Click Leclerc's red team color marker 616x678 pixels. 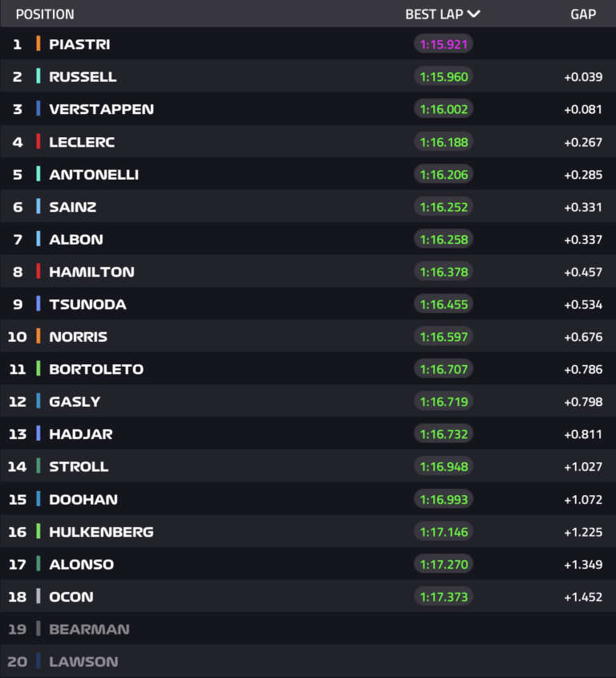coord(38,141)
